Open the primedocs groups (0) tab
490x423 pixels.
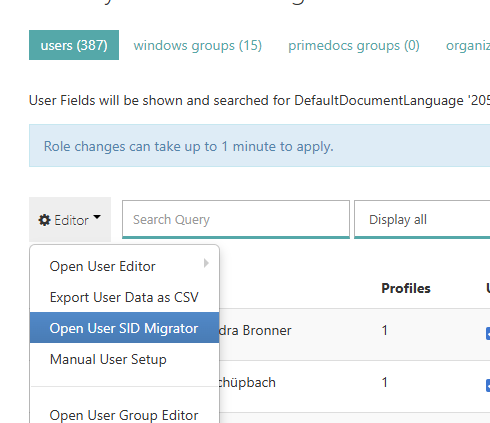[354, 45]
